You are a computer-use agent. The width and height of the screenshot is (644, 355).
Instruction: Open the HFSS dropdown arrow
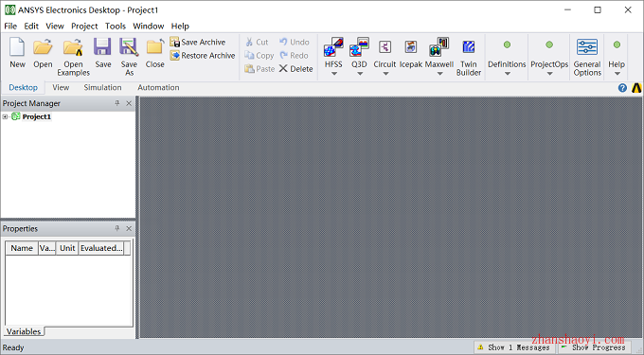334,74
